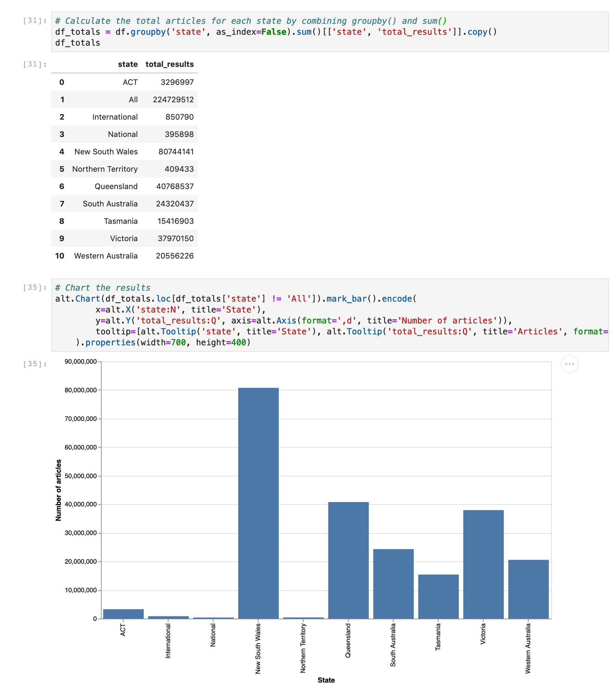Click table cell '37970150'
Screen dimensions: 616x690
(176, 239)
